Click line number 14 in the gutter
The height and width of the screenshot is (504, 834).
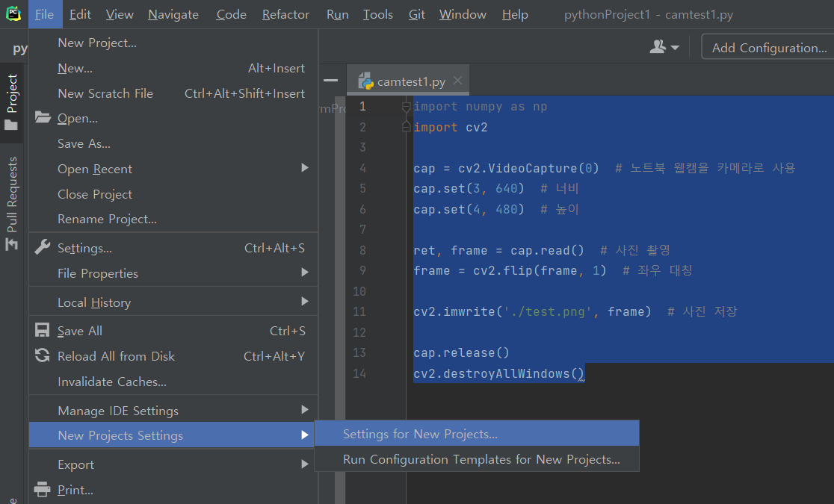point(359,373)
